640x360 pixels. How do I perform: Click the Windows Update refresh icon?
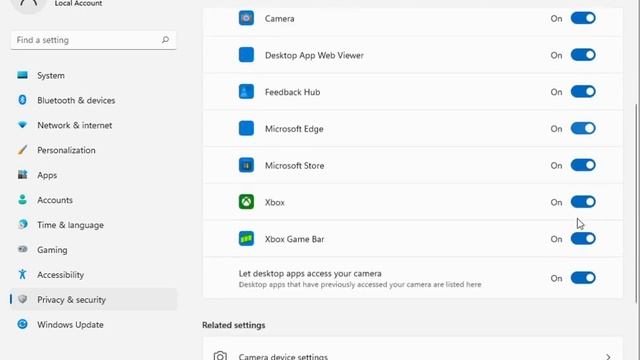point(22,324)
